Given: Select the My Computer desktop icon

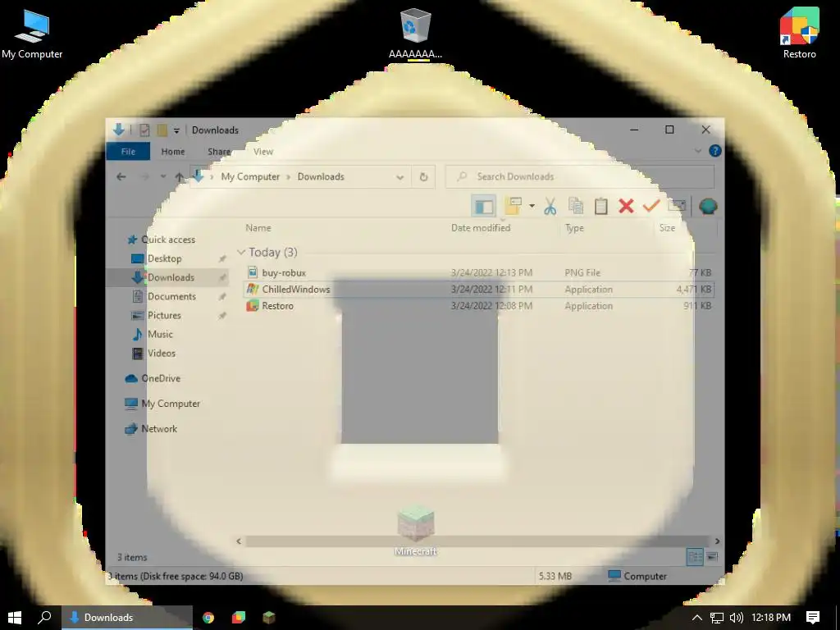Looking at the screenshot, I should point(32,33).
